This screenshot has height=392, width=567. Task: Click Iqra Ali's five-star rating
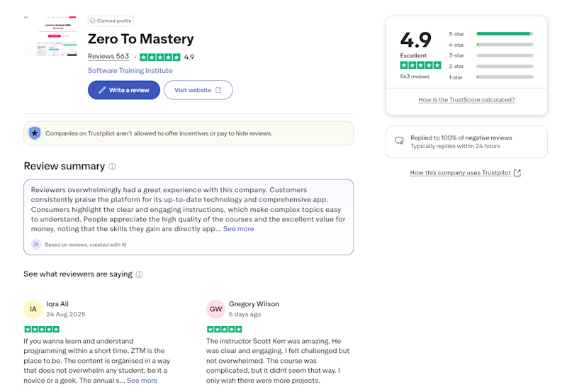coord(42,330)
